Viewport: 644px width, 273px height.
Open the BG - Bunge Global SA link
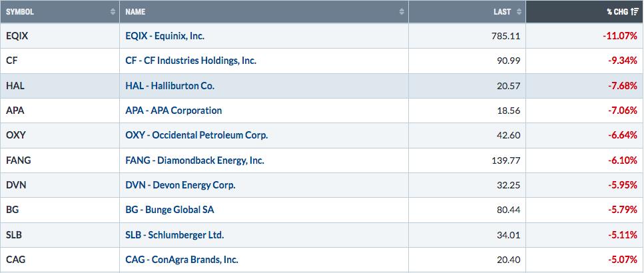coord(170,210)
